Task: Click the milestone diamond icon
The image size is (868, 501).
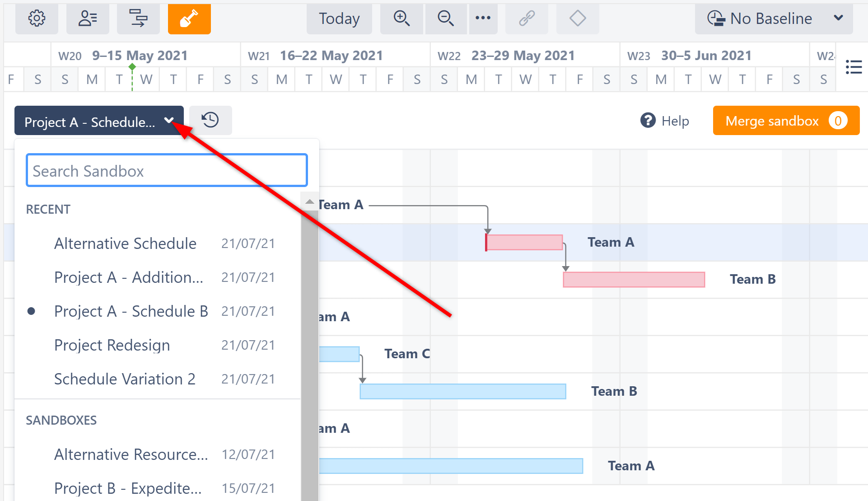Action: click(x=578, y=19)
